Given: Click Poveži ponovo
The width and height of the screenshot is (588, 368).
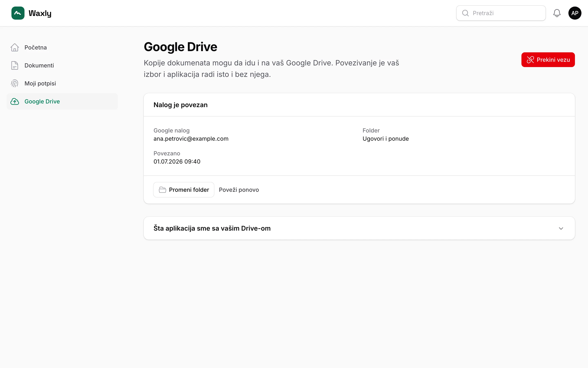Looking at the screenshot, I should pos(239,190).
